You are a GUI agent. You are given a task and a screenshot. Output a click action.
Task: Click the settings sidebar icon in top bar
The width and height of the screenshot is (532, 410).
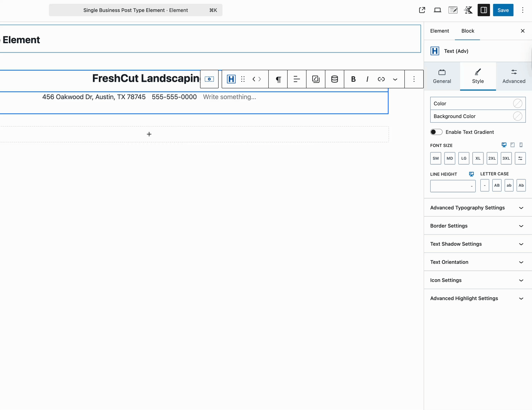click(x=483, y=10)
